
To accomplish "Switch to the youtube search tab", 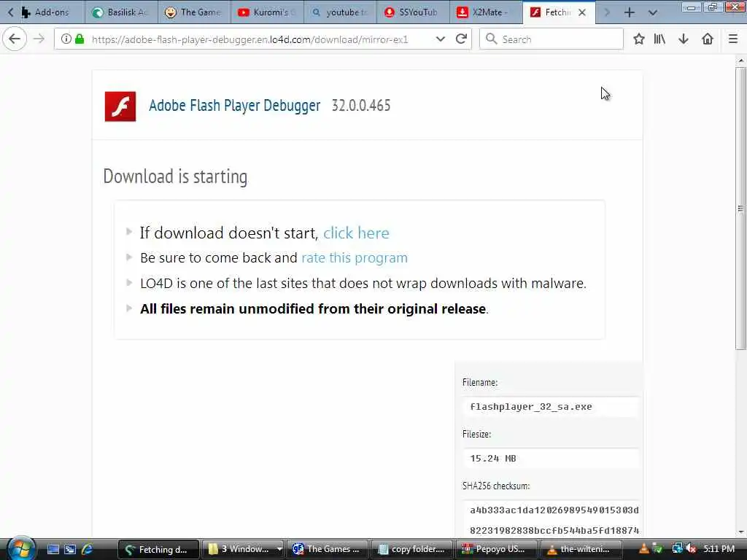I will [340, 12].
